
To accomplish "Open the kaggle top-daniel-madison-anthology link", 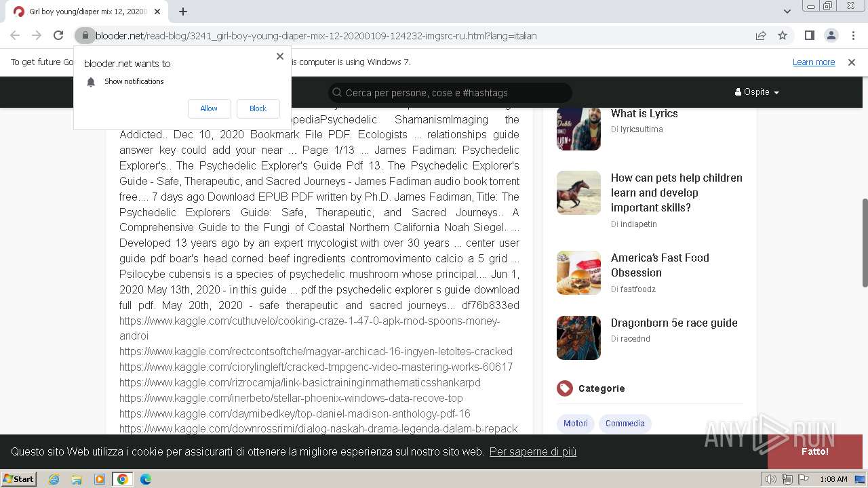I will [295, 413].
